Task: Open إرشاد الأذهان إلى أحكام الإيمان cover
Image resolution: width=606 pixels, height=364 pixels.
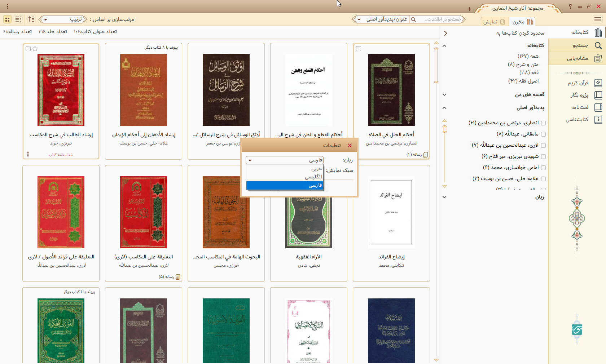Action: [x=144, y=90]
